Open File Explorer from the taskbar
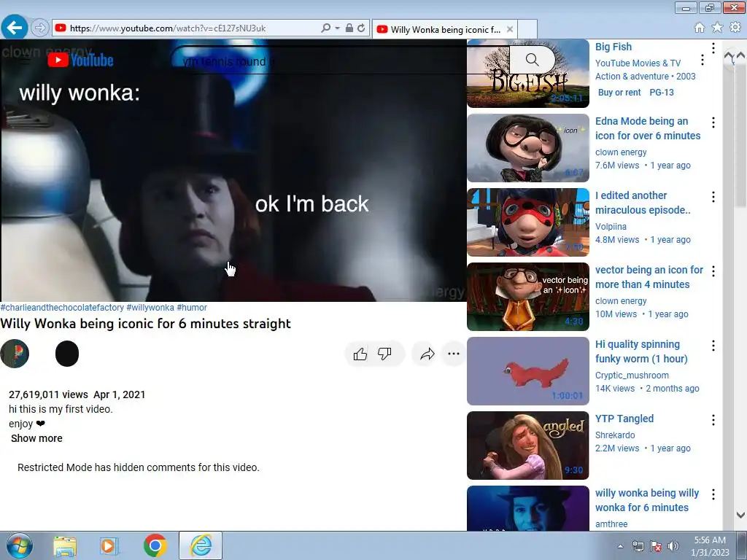 click(64, 546)
